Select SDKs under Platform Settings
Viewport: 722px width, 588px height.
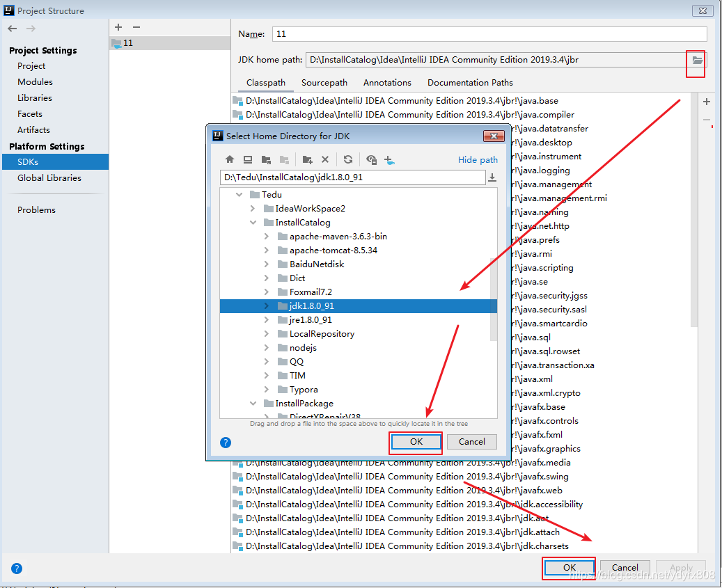(55, 162)
